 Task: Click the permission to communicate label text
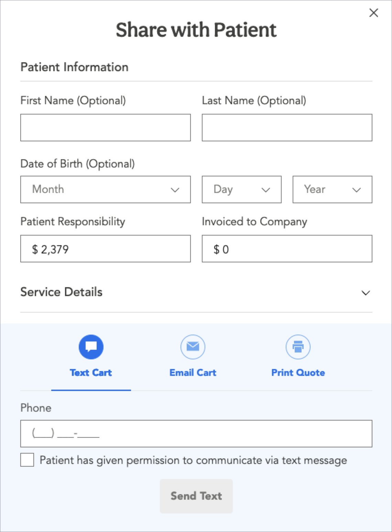click(193, 460)
